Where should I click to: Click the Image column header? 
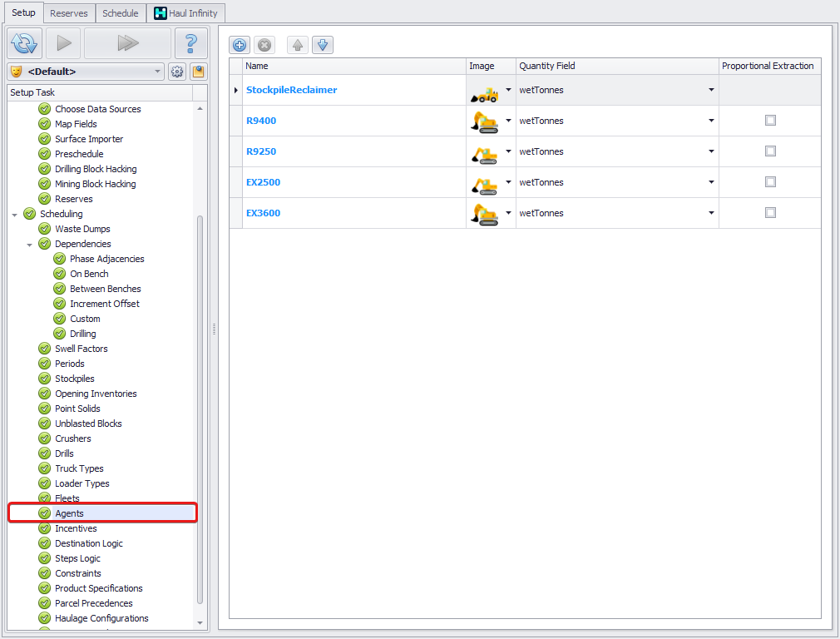coord(491,66)
